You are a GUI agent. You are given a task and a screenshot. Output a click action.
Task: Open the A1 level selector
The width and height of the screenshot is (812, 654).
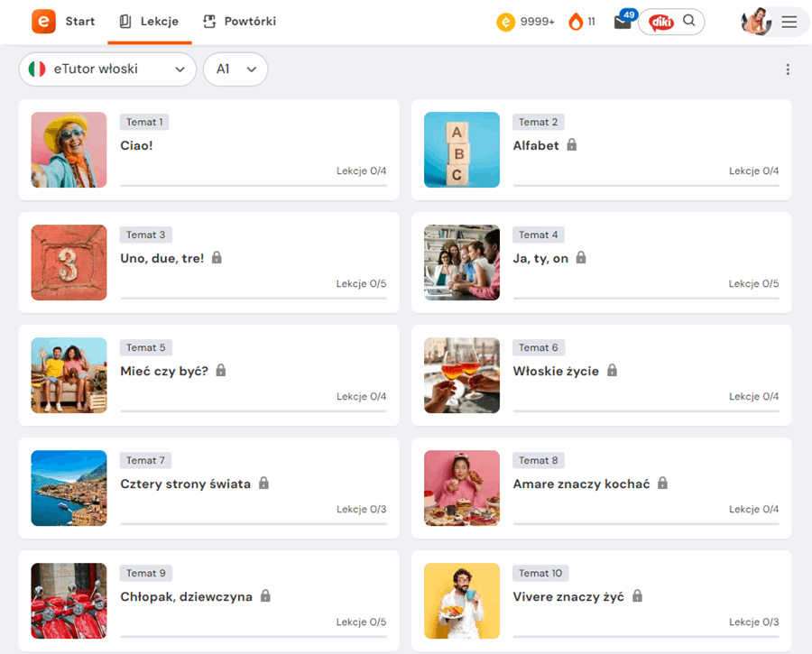pyautogui.click(x=235, y=69)
